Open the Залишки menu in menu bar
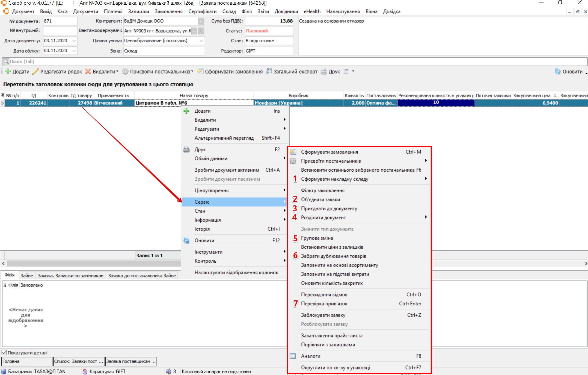This screenshot has width=588, height=375. 138,11
